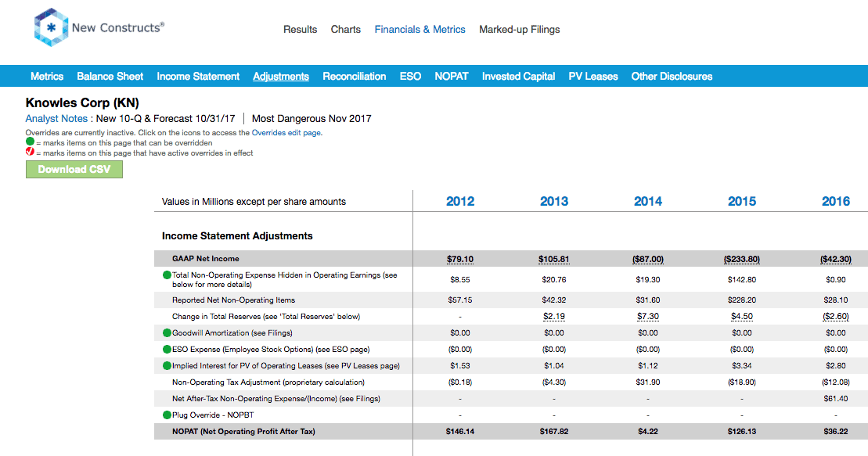
Task: Switch to the Metrics tab
Action: point(47,77)
